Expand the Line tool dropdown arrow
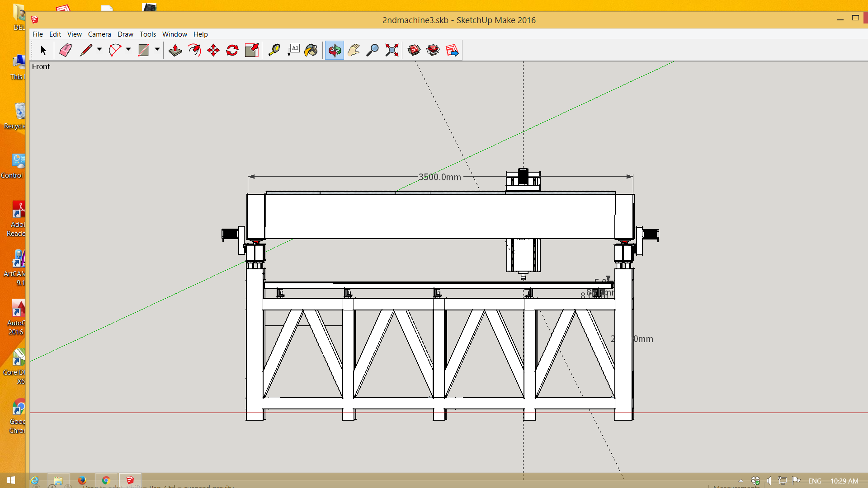 pos(99,50)
